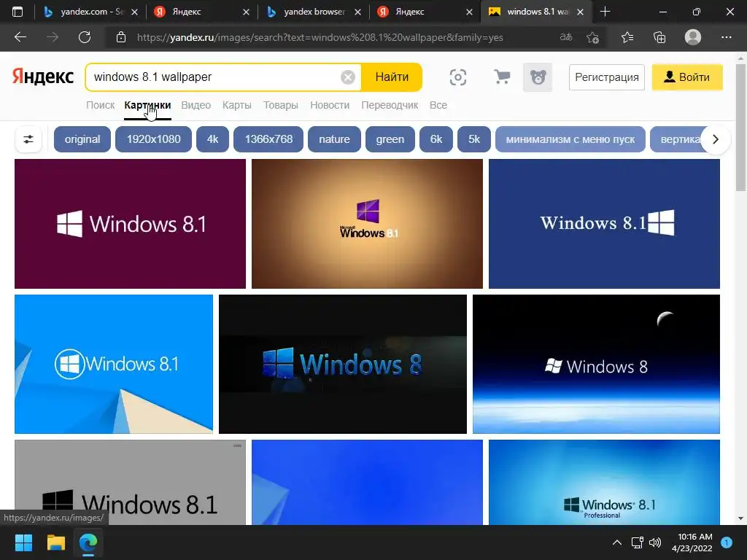Click the browser address bar URL

(320, 37)
